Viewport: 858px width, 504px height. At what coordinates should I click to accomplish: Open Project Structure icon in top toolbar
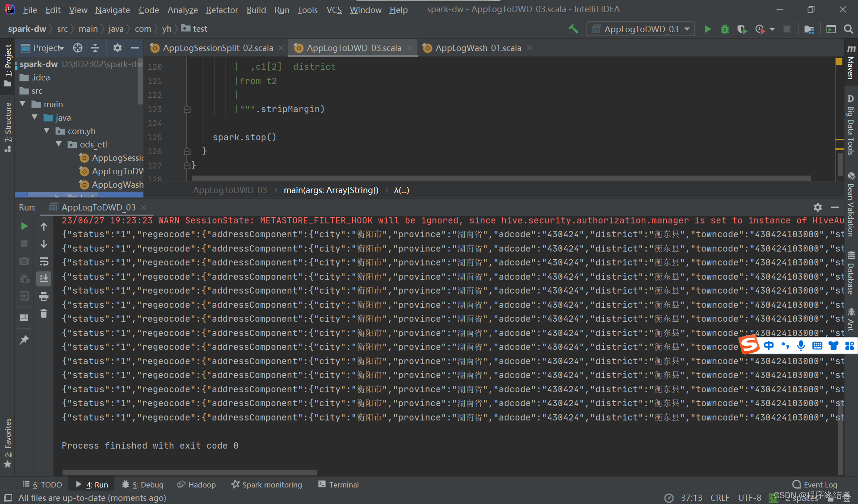click(x=809, y=29)
